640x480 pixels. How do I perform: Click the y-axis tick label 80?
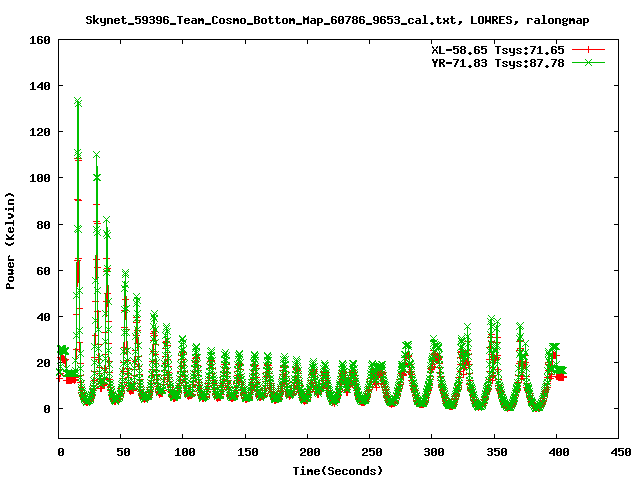pyautogui.click(x=43, y=225)
